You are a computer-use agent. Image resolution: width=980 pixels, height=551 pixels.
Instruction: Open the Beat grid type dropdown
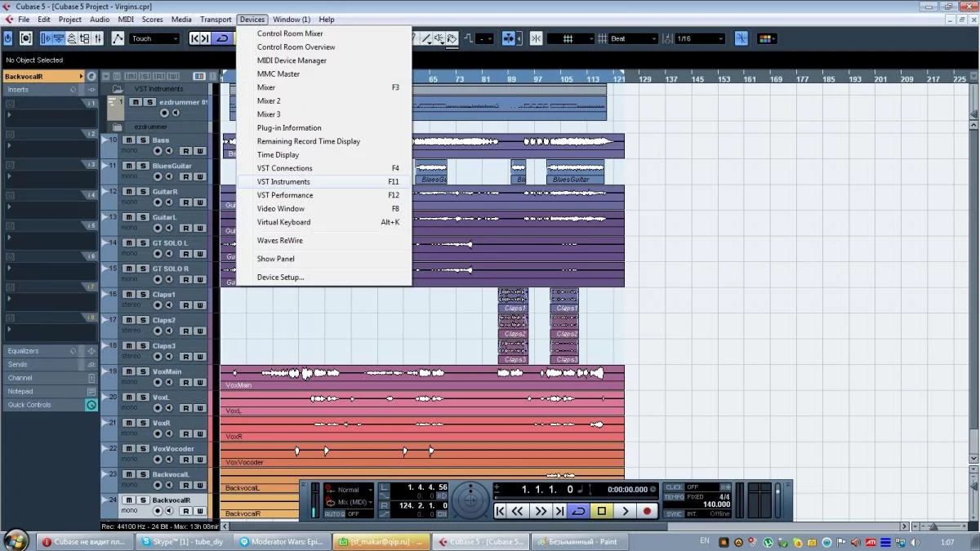click(x=634, y=38)
